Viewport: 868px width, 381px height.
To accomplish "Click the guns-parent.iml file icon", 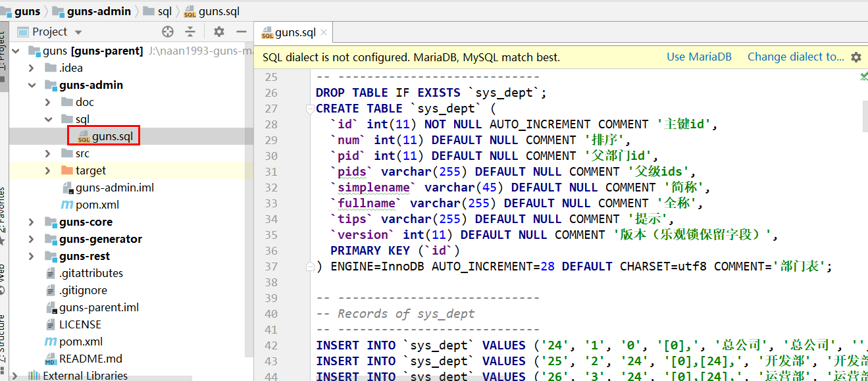I will coord(51,307).
